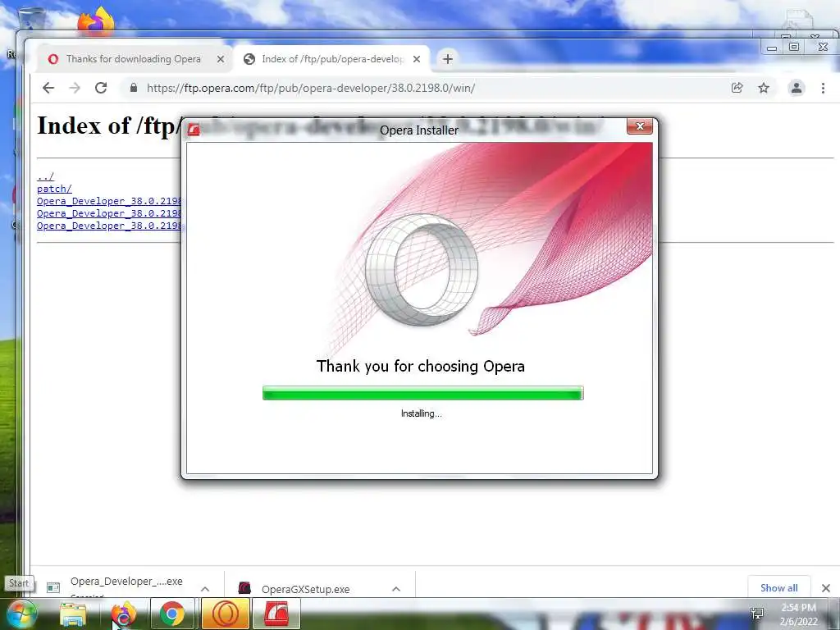Click the taskbar clock showing 2:54 PM

[799, 614]
